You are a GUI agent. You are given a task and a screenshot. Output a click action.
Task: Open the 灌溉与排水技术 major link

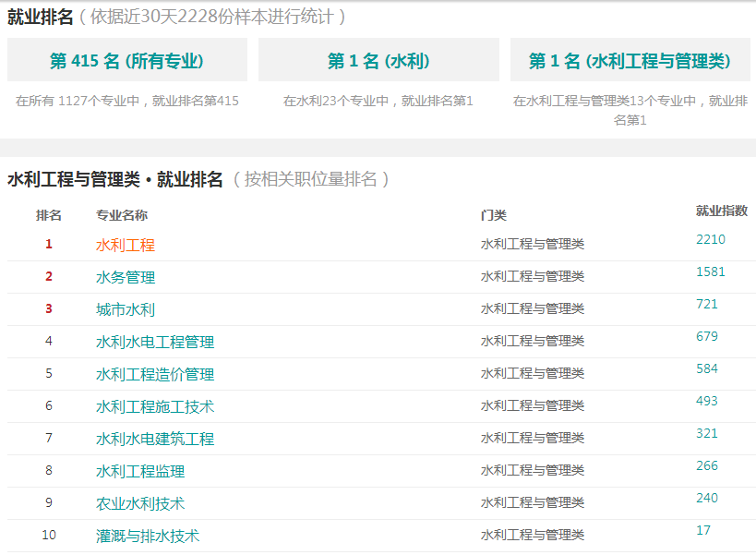[x=148, y=536]
